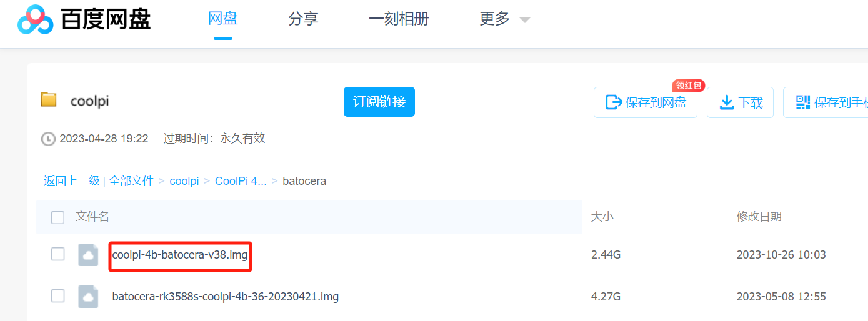Click 过期时间: 永久有效 text
Viewport: 868px width, 321px height.
[x=214, y=139]
